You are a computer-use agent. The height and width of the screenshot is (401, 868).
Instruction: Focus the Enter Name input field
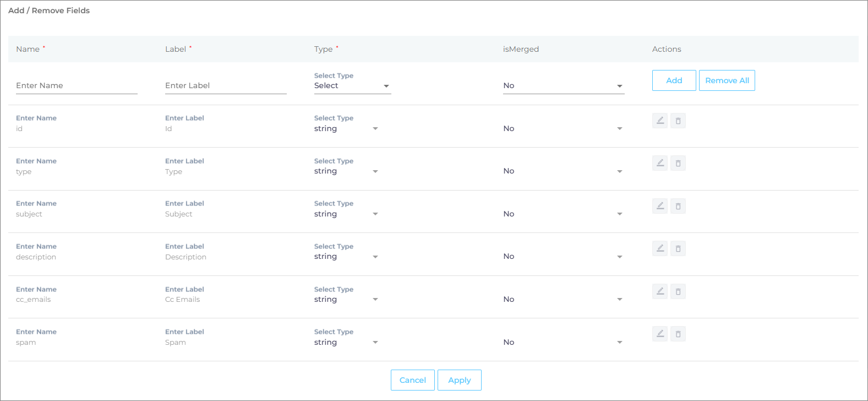77,86
